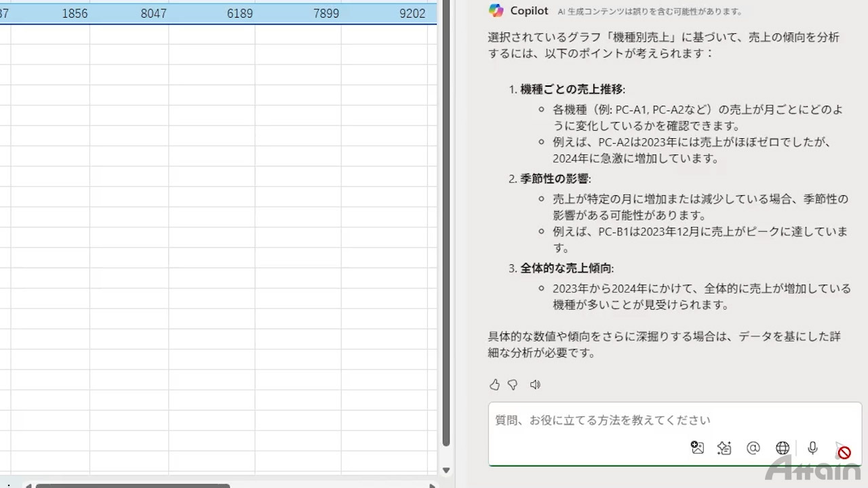Click the '機種ごとの売上推移' heading in the response

point(572,89)
